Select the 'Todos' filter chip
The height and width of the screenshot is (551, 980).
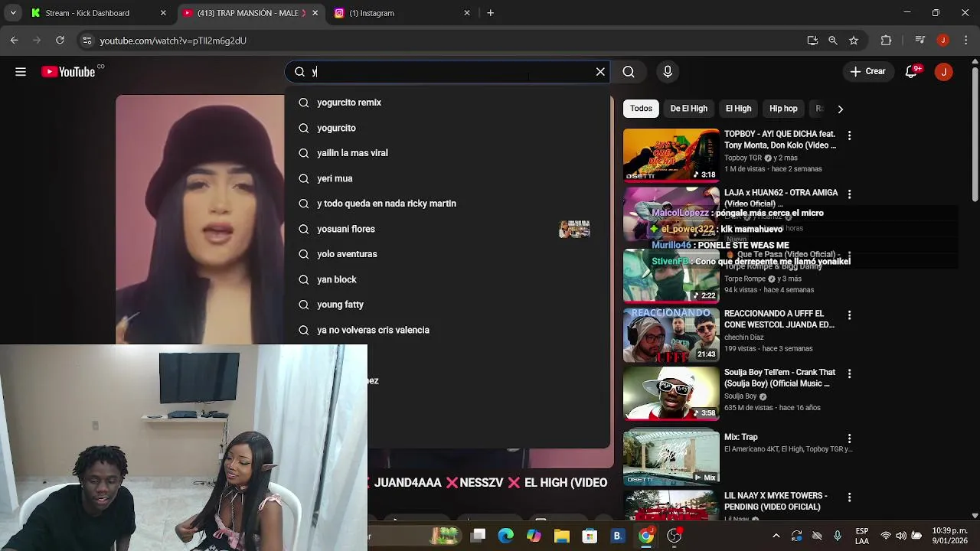[x=641, y=109]
